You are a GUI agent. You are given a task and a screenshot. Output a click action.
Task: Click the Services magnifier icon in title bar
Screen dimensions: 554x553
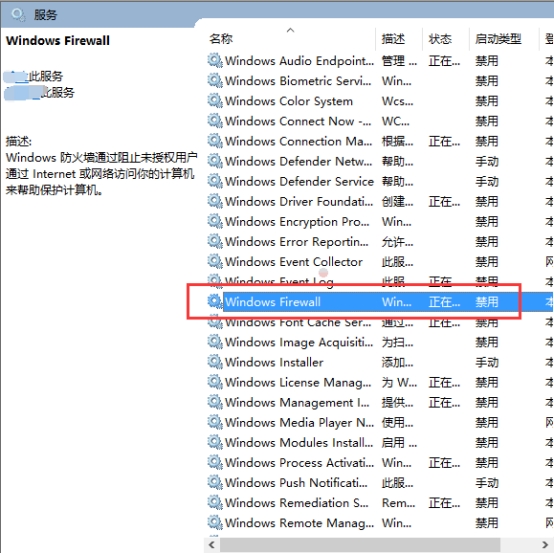[x=18, y=15]
